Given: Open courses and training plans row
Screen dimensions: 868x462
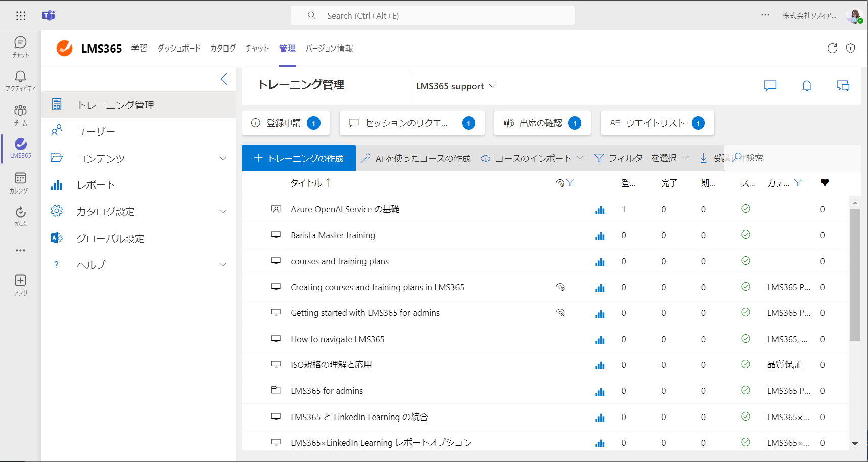Looking at the screenshot, I should [545, 261].
